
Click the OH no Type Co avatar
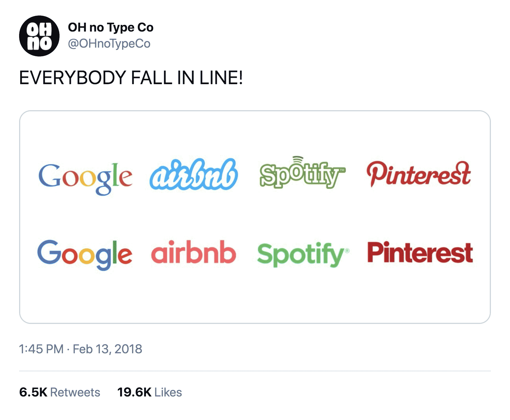point(39,36)
